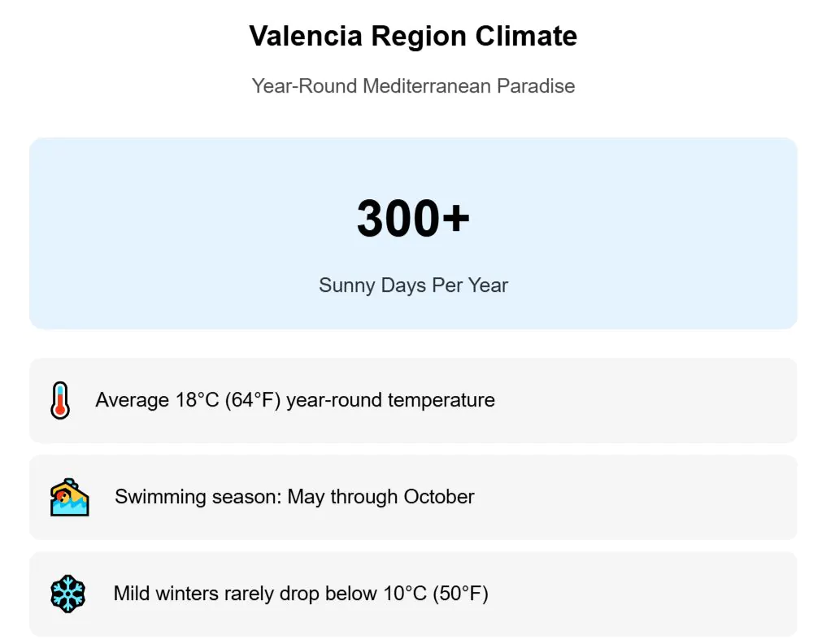Click the word Valencia in the title

pos(305,36)
